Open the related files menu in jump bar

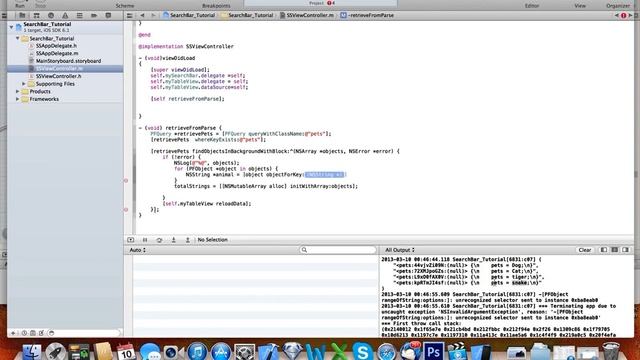click(x=129, y=16)
